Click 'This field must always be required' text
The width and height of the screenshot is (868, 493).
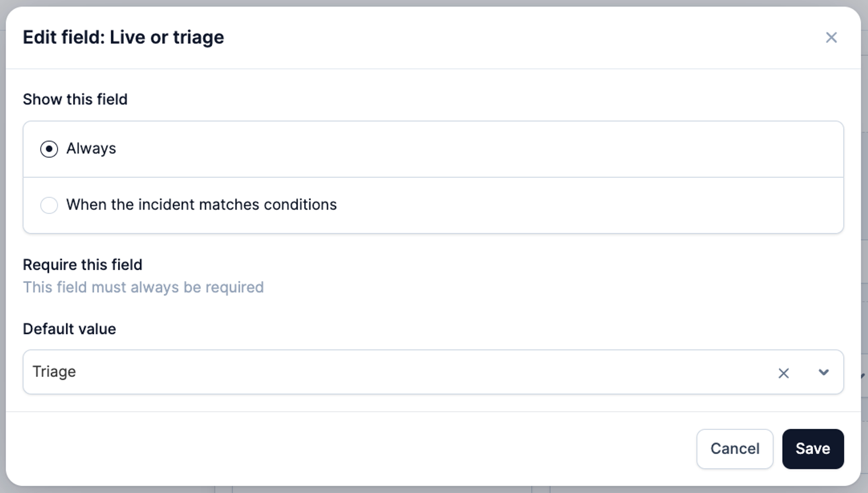pos(143,287)
